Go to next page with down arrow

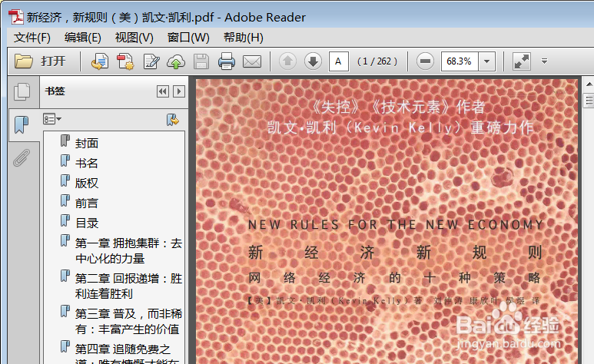313,61
